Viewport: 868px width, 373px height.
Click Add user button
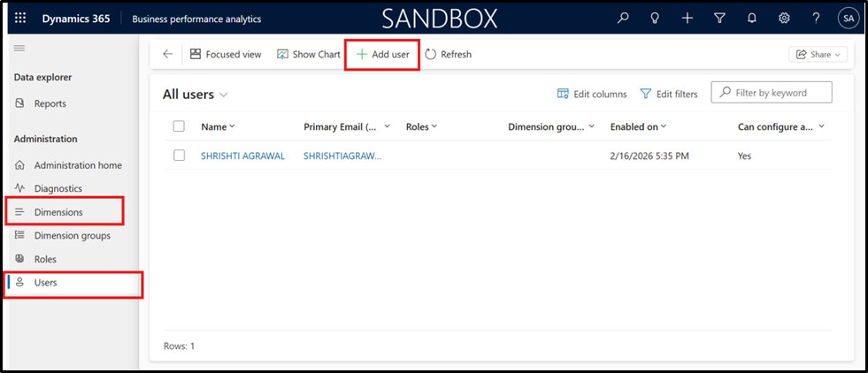coord(382,54)
